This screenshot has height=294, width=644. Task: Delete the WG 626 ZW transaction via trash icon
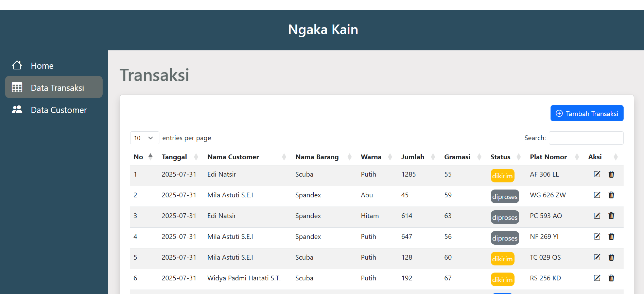[611, 195]
